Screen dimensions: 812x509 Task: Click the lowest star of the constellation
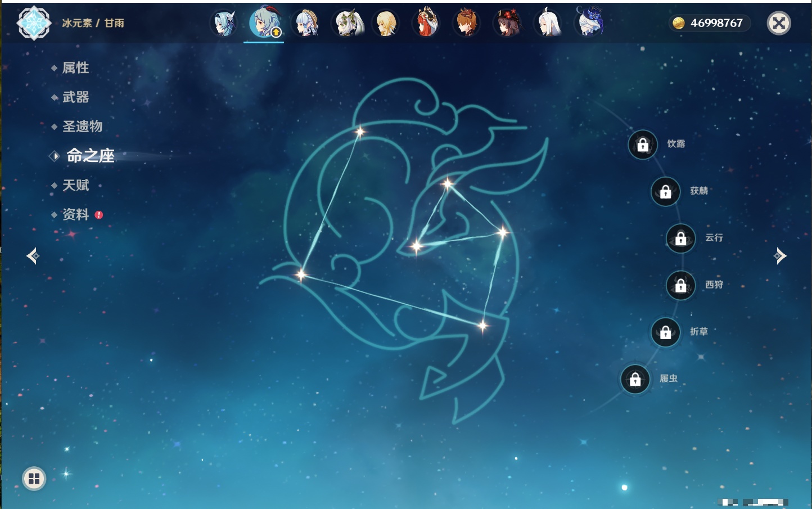pos(482,326)
